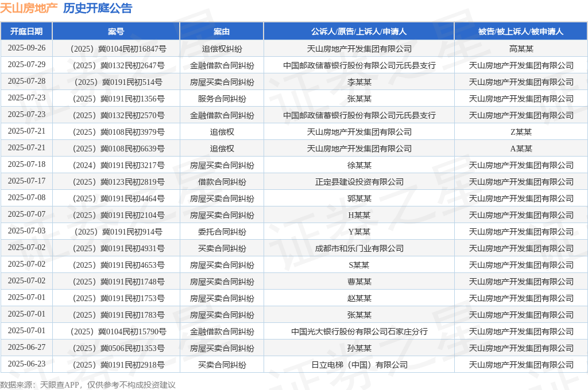This screenshot has height=390, width=588.
Task: Select case number 冀0191民初2918号
Action: click(118, 365)
